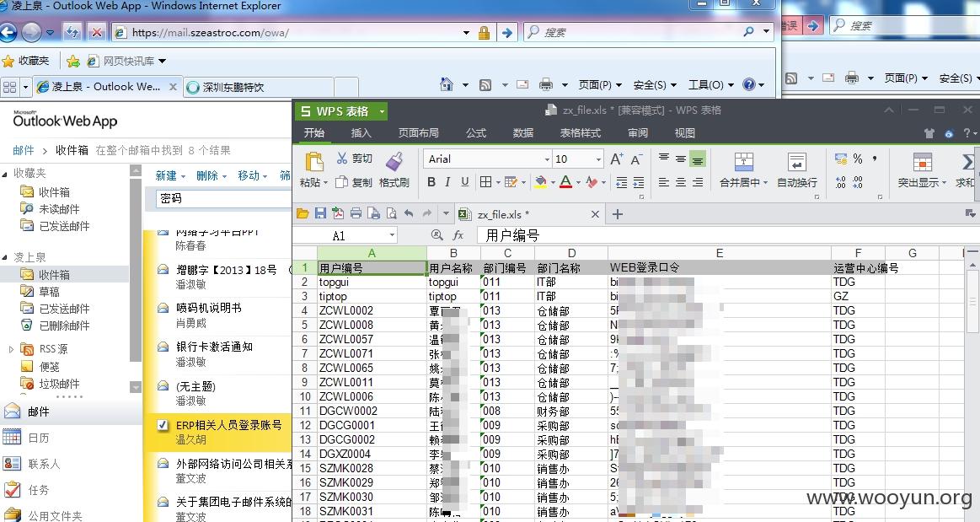Viewport: 980px width, 522px height.
Task: Click the decrease font size icon
Action: 636,159
